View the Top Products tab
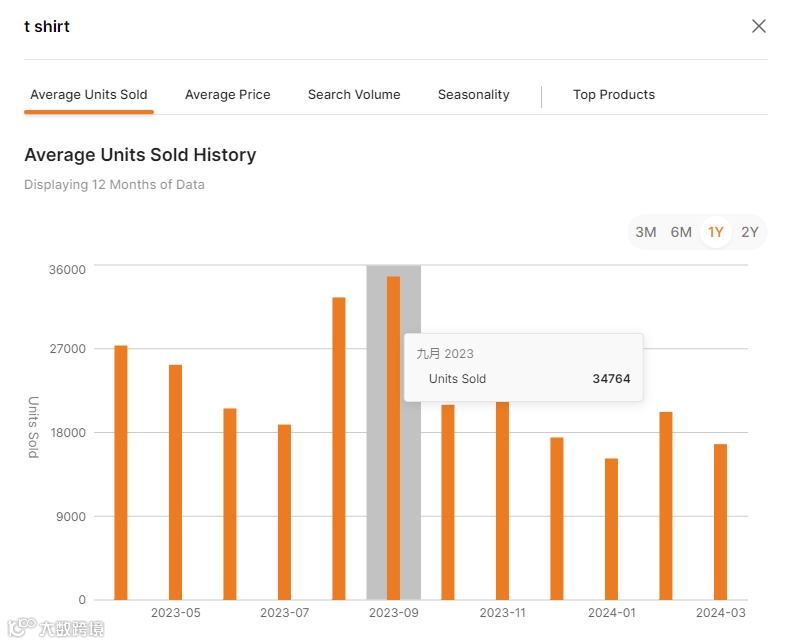The height and width of the screenshot is (644, 790). (614, 95)
